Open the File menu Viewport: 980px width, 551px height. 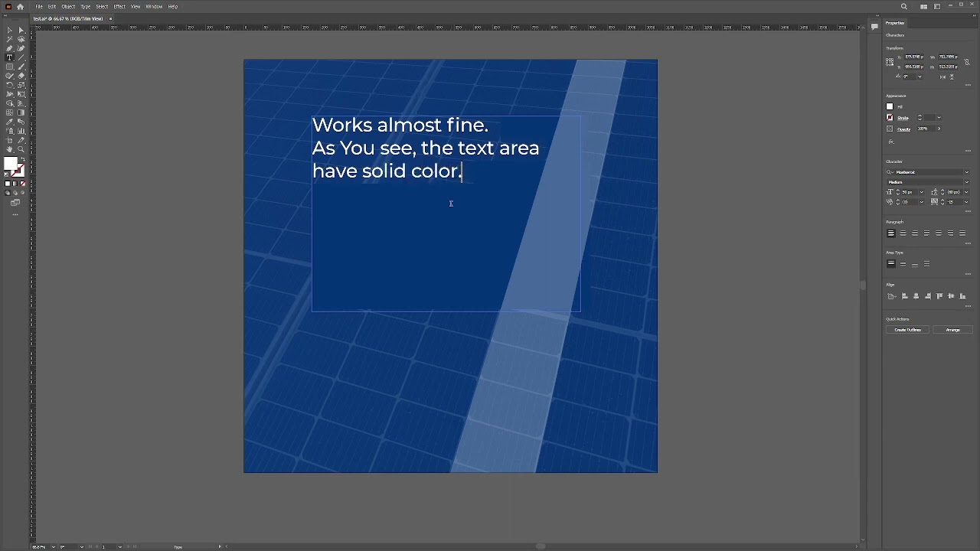click(x=38, y=7)
